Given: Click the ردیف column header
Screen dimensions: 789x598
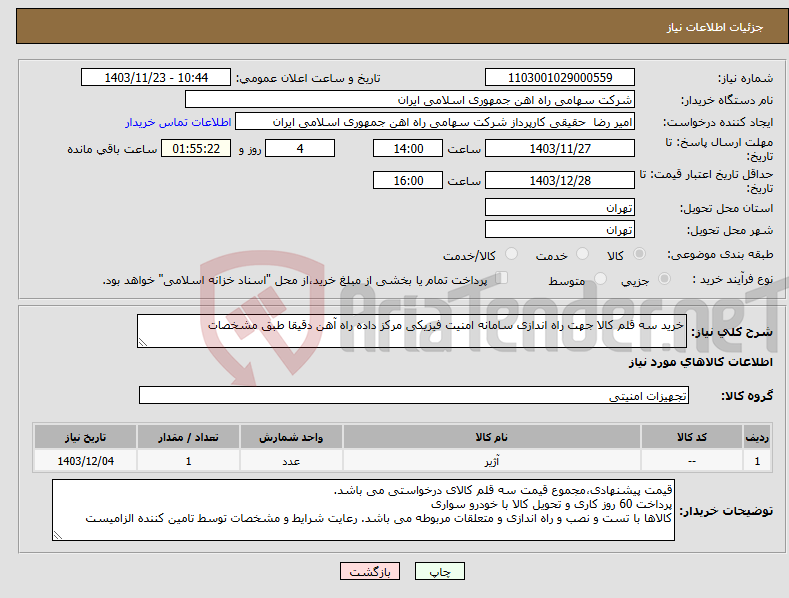Looking at the screenshot, I should pos(757,437).
